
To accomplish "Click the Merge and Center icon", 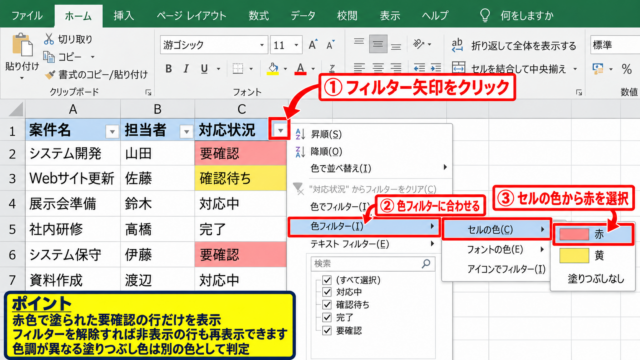I will [x=458, y=68].
